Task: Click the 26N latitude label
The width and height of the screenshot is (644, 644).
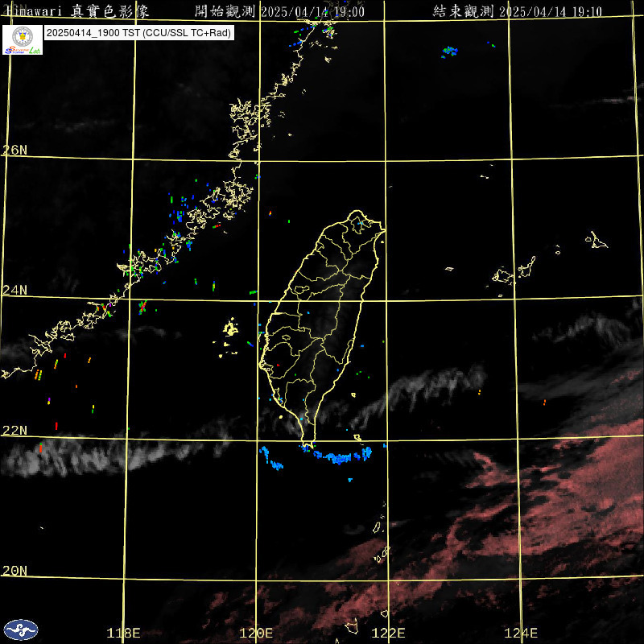Action: [x=14, y=151]
